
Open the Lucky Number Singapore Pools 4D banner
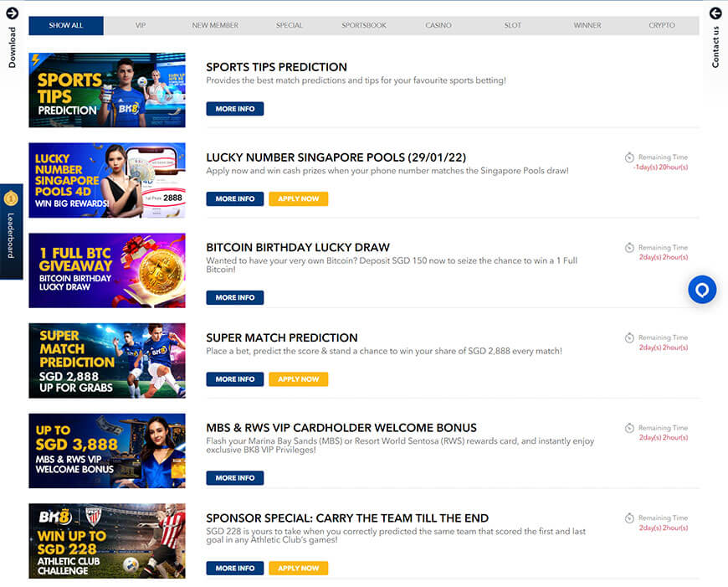click(x=107, y=180)
